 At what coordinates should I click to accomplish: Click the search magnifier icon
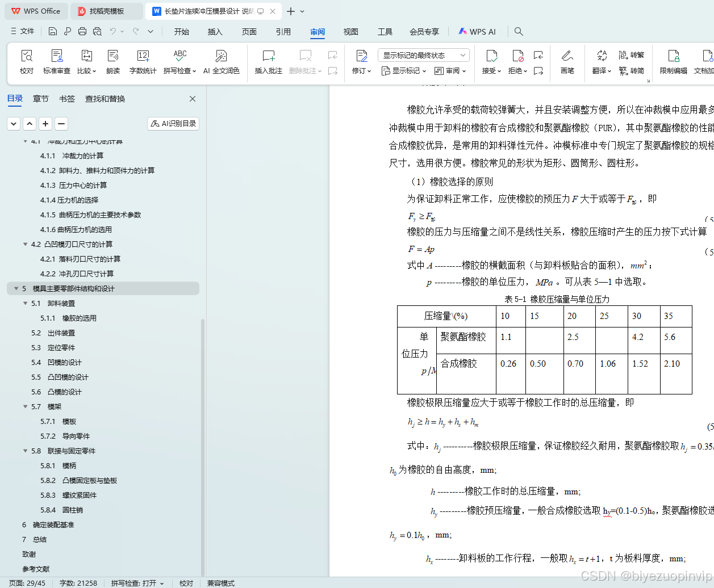pyautogui.click(x=519, y=32)
